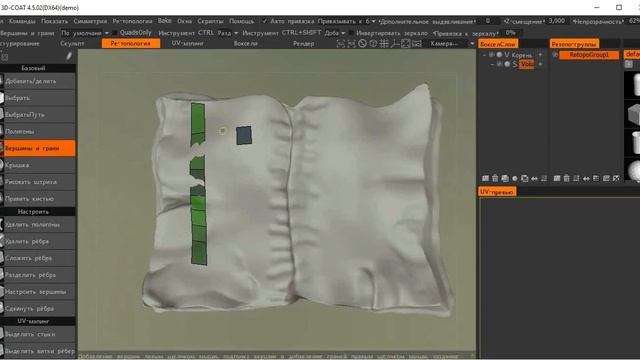This screenshot has width=640, height=360.
Task: Collapse the Корень tree node
Action: pos(484,54)
